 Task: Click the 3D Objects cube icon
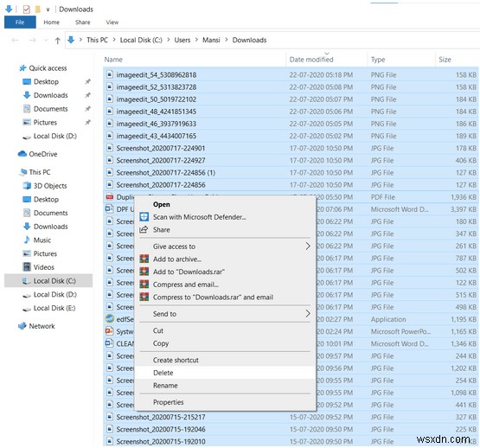27,186
